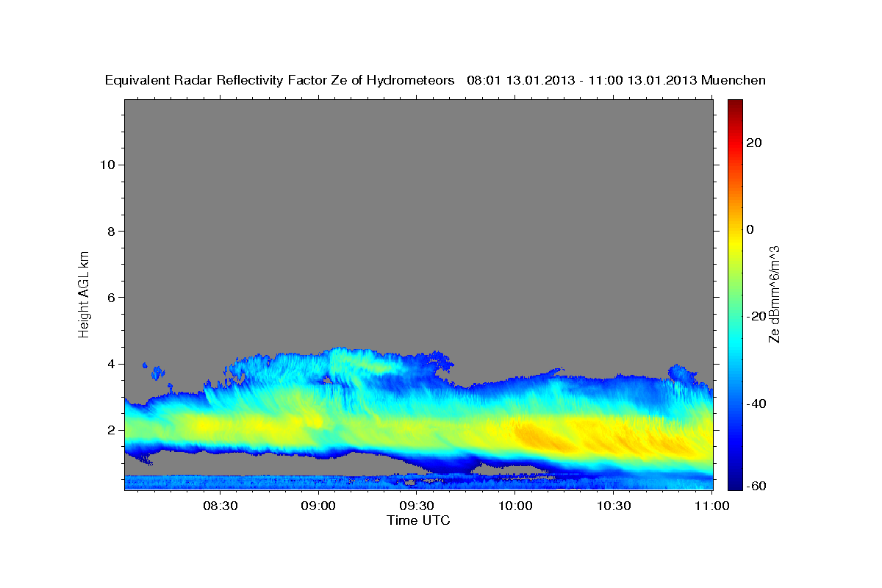Click the '09:30' time tick label
The height and width of the screenshot is (588, 882).
417,506
